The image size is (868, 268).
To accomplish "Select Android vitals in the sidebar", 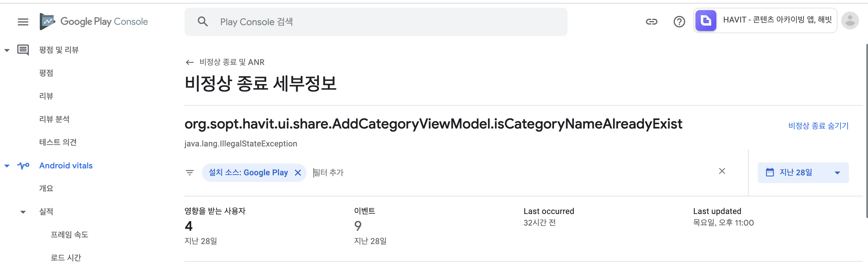I will [66, 165].
